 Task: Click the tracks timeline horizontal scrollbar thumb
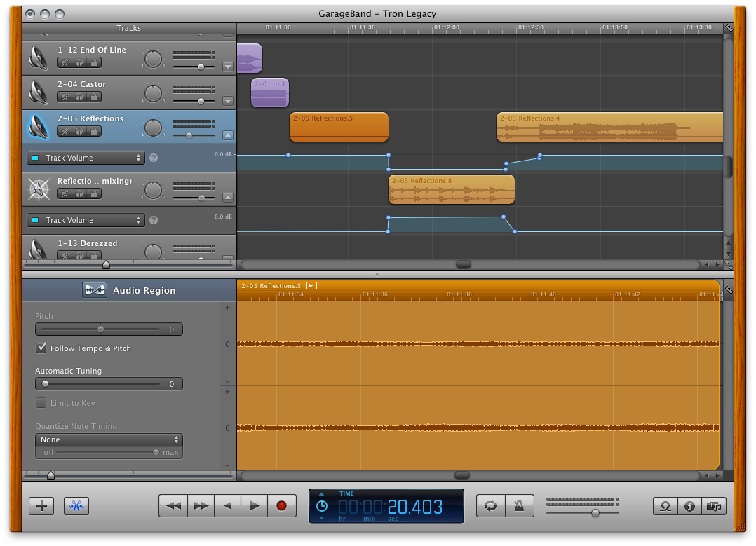point(464,264)
